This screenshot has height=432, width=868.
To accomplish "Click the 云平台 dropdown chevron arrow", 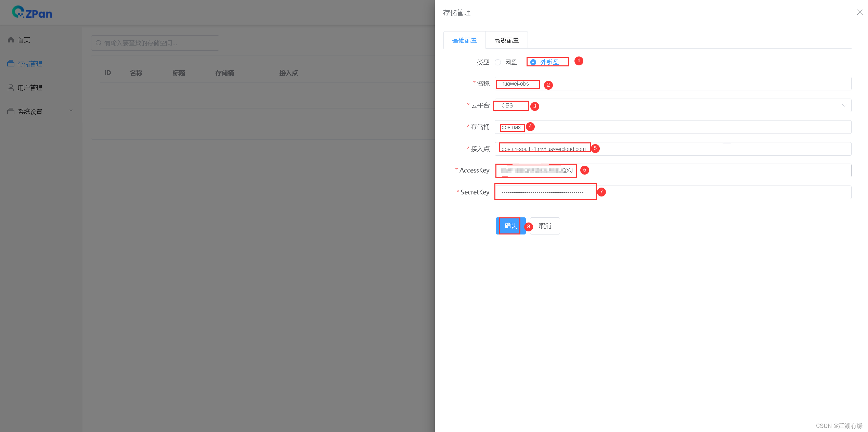I will coord(844,105).
